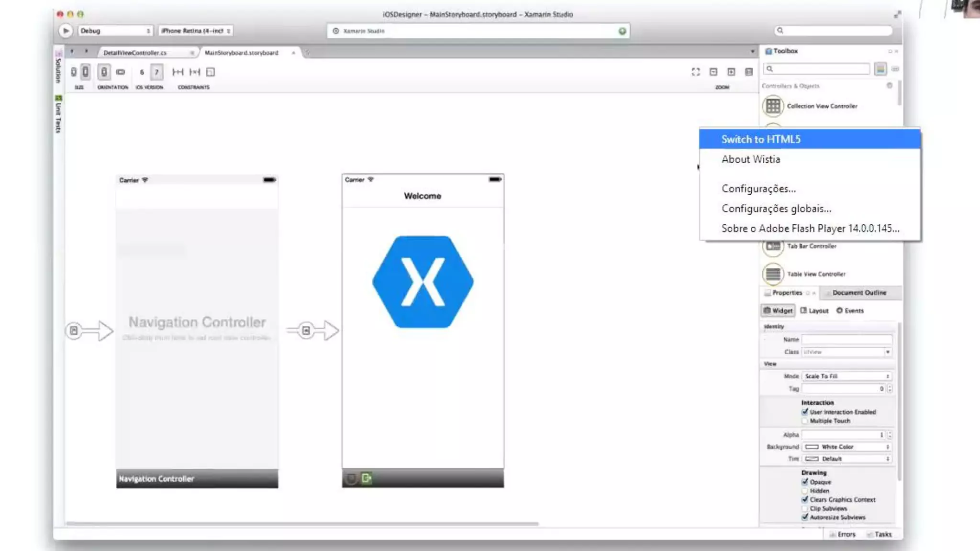Click the zoom to fit icon
The width and height of the screenshot is (980, 551).
tap(696, 72)
